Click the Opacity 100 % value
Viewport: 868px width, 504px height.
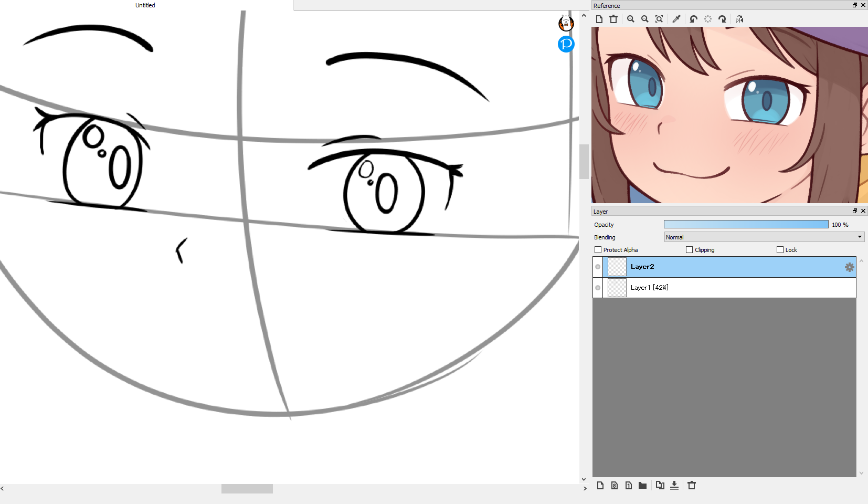coord(840,225)
